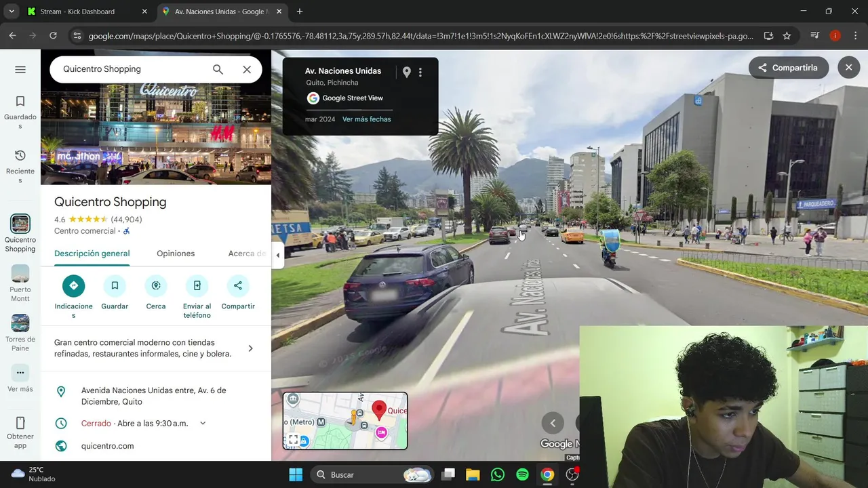
Task: Click the pink hotel marker on minimap
Action: [x=381, y=432]
